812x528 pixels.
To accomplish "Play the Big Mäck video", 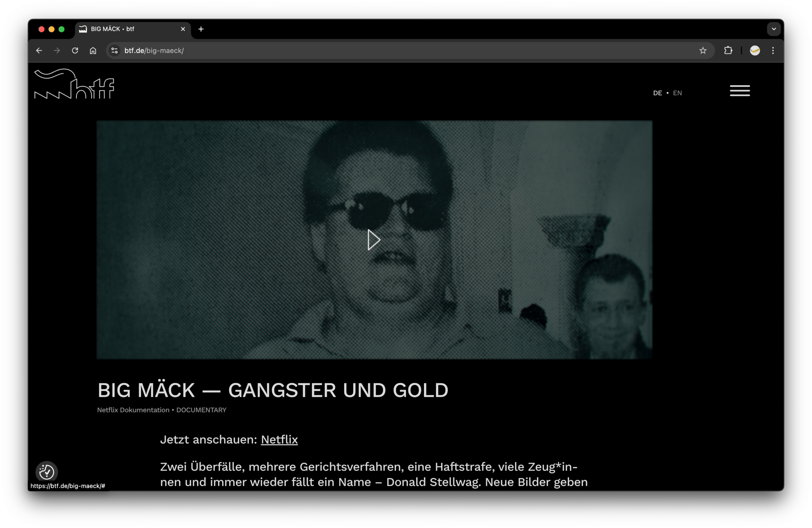I will [374, 240].
